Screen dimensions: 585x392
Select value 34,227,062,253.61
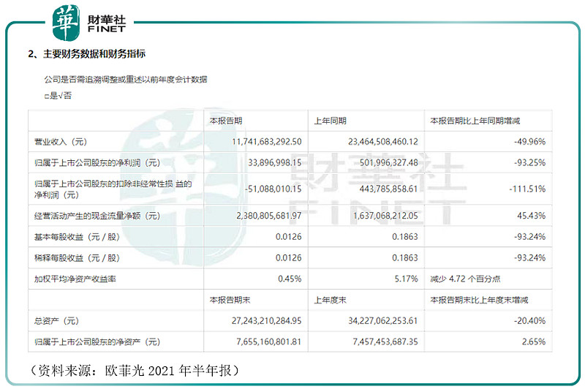(x=382, y=321)
